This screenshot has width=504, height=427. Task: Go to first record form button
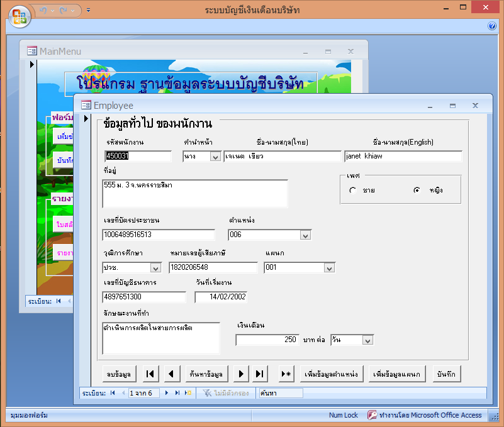pos(150,374)
